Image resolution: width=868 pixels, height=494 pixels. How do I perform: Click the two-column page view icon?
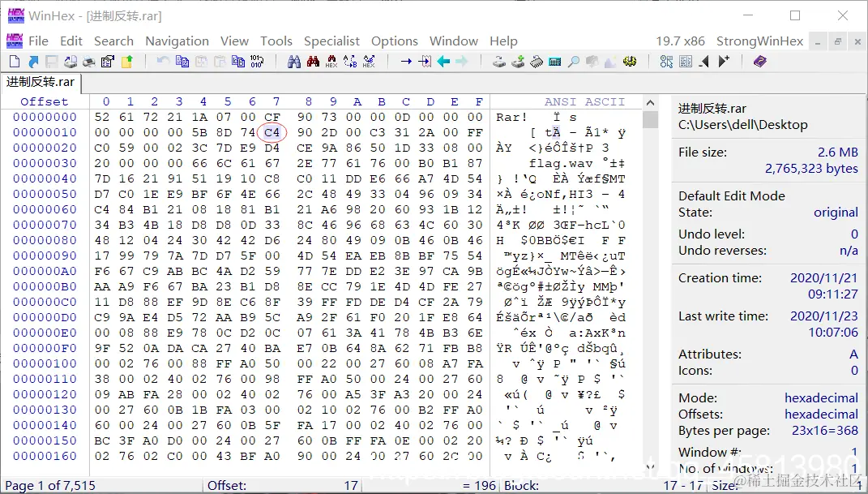(686, 62)
